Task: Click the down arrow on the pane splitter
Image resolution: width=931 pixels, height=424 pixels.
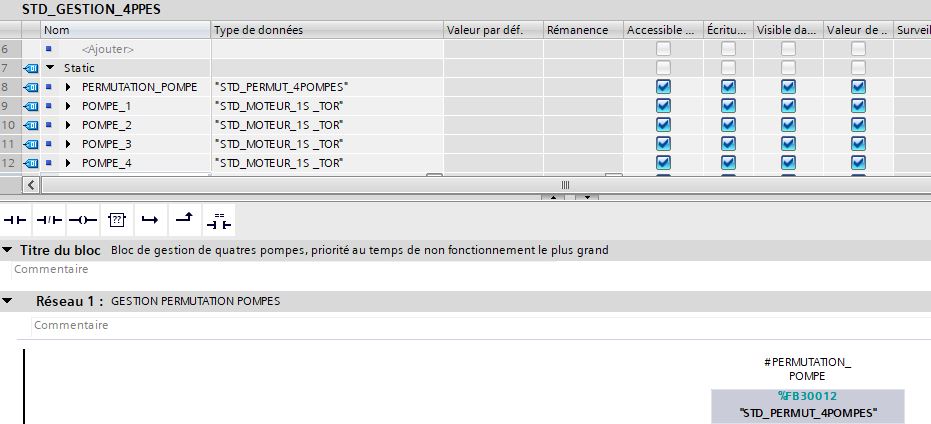Action: [x=587, y=197]
